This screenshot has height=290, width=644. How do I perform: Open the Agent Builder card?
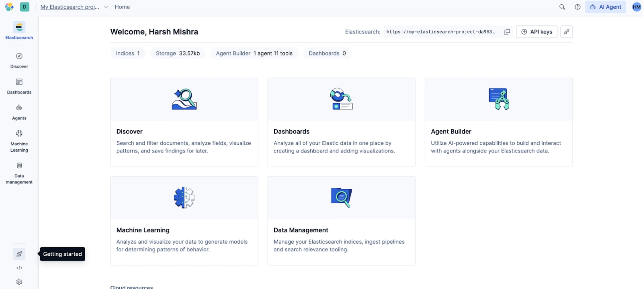tap(498, 122)
